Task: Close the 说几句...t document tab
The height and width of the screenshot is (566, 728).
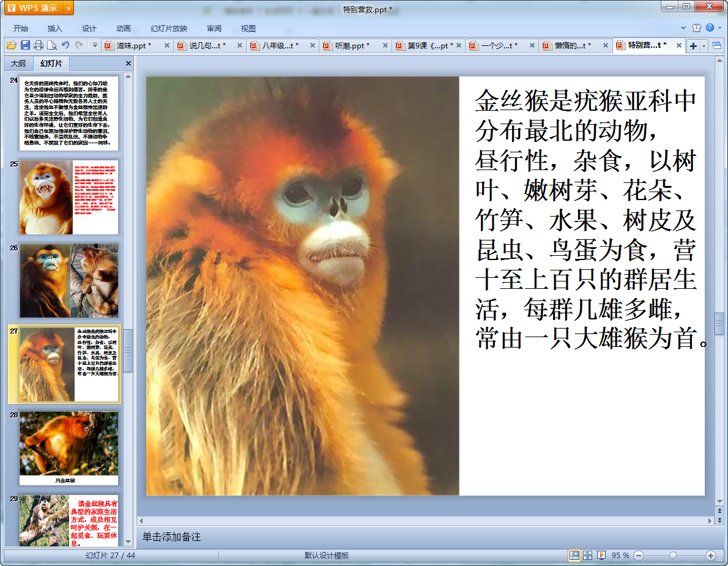Action: click(240, 45)
